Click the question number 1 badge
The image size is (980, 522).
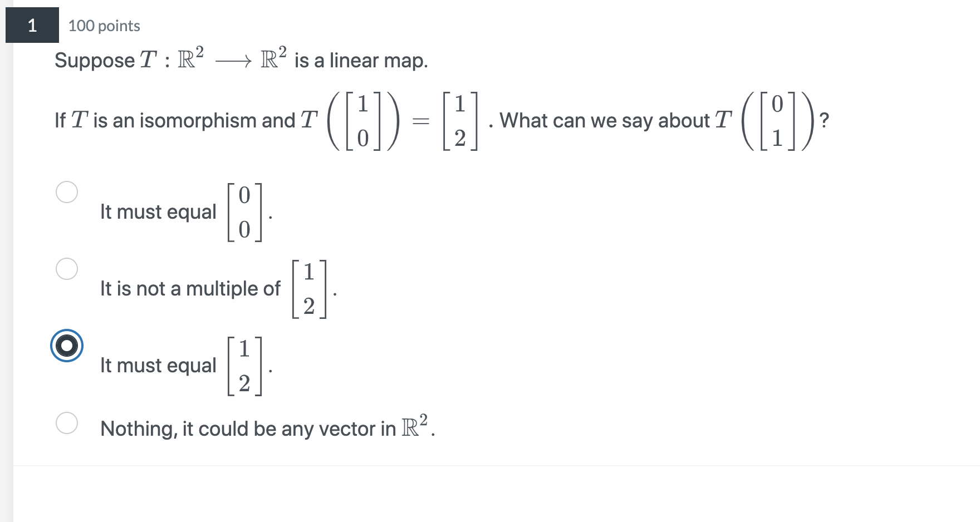point(31,25)
